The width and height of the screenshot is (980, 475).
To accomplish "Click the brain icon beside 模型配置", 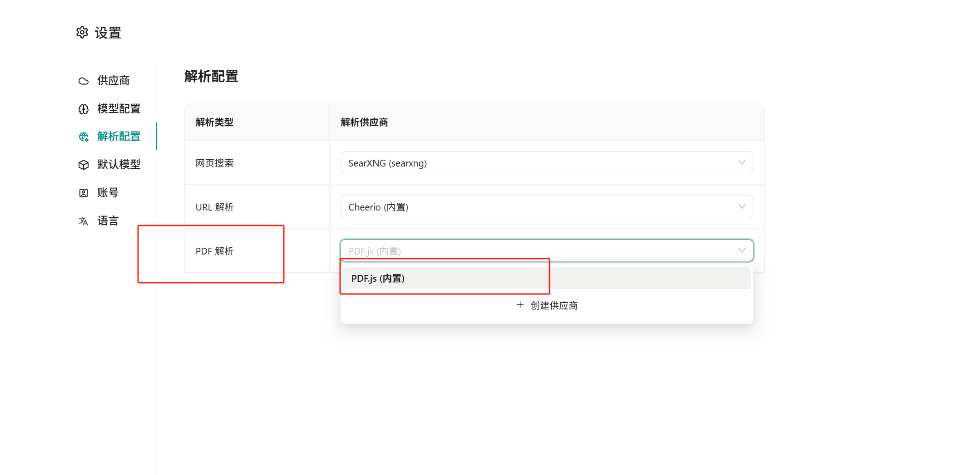I will pyautogui.click(x=84, y=109).
